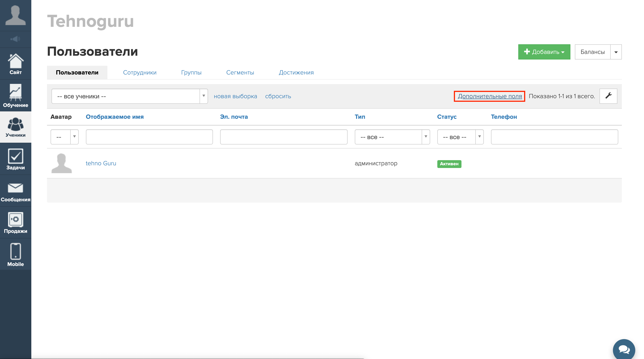
Task: Click the 'новая выборка' link
Action: point(235,96)
